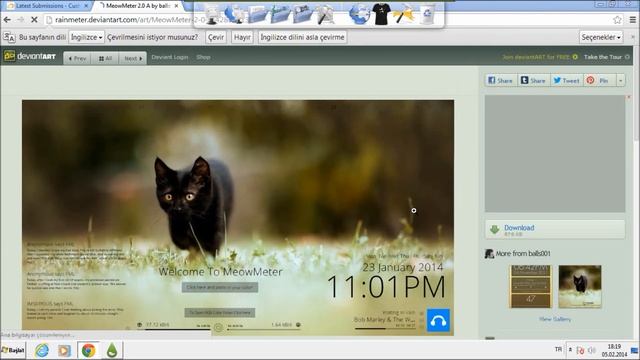Click the Başlat start button
Image resolution: width=640 pixels, height=360 pixels.
tap(13, 350)
